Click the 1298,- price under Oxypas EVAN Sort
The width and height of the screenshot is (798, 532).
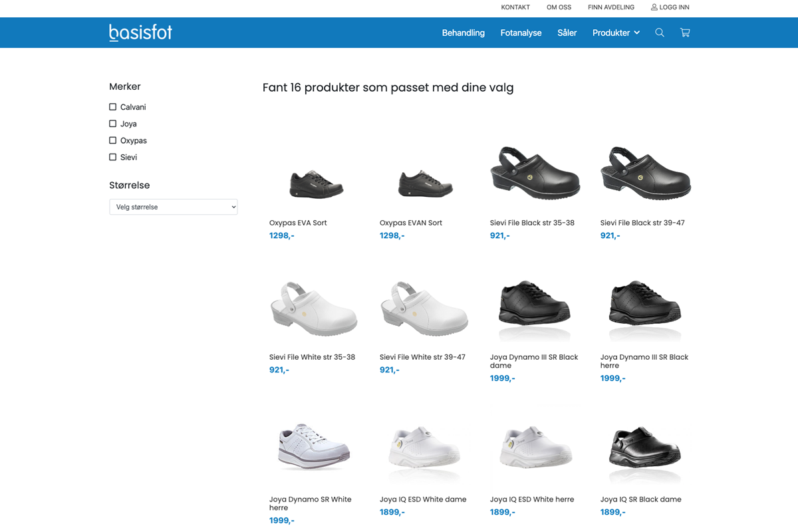(392, 235)
